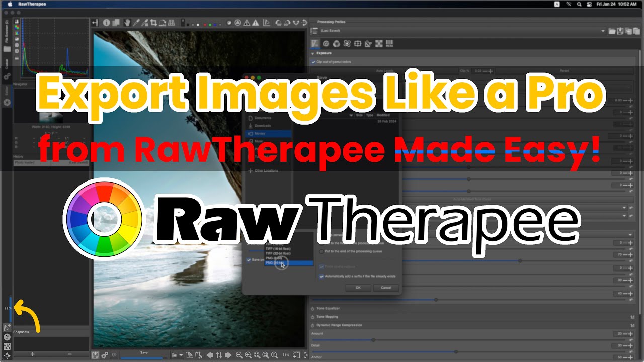Toggle the Tone Mapping power button
Image resolution: width=644 pixels, height=362 pixels.
point(313,317)
